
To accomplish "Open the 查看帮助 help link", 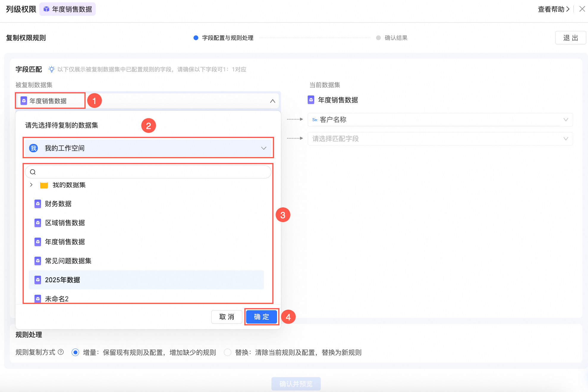I will click(x=554, y=9).
